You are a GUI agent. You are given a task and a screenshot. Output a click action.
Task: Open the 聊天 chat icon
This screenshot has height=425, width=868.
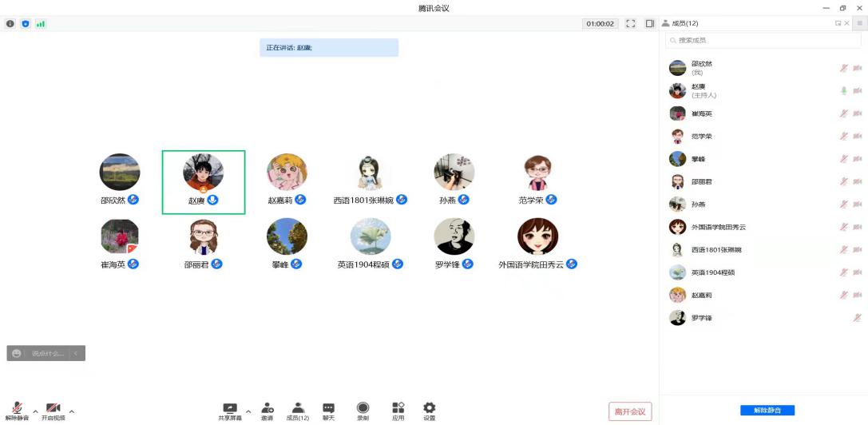[328, 408]
